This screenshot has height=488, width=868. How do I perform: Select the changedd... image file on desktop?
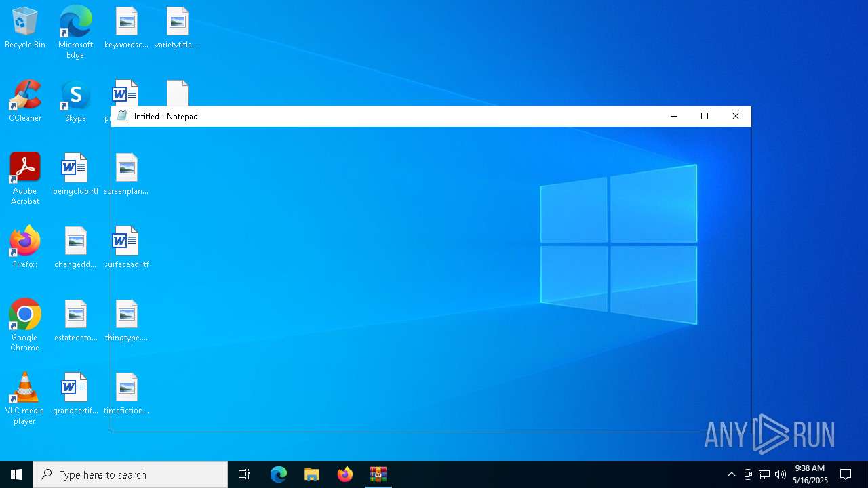[x=75, y=248]
